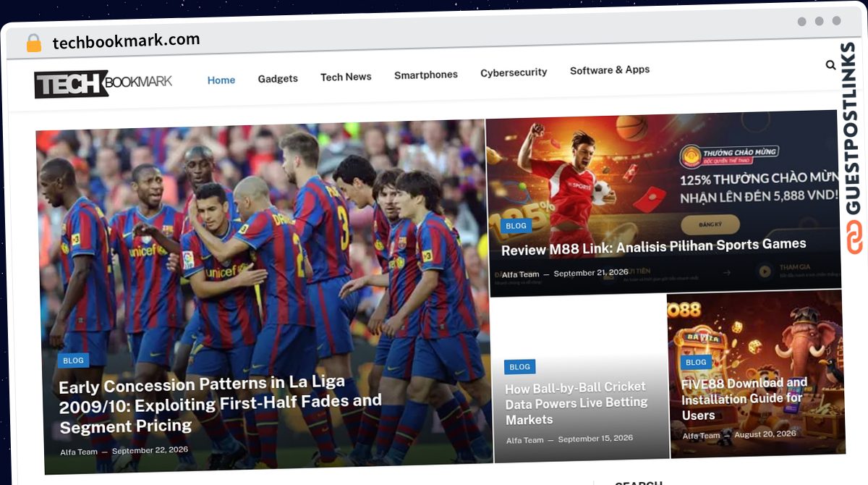Open the FIVE88 mammoth slot game thumbnail
Image resolution: width=868 pixels, height=485 pixels.
(756, 374)
